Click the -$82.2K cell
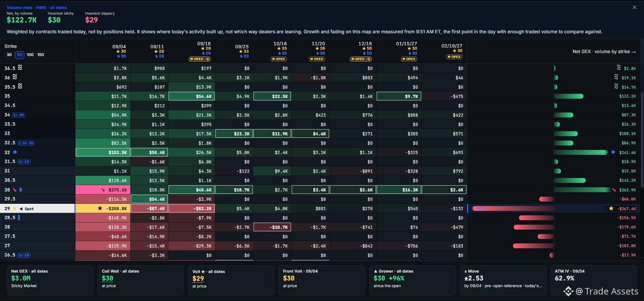This screenshot has width=644, height=301. click(192, 209)
